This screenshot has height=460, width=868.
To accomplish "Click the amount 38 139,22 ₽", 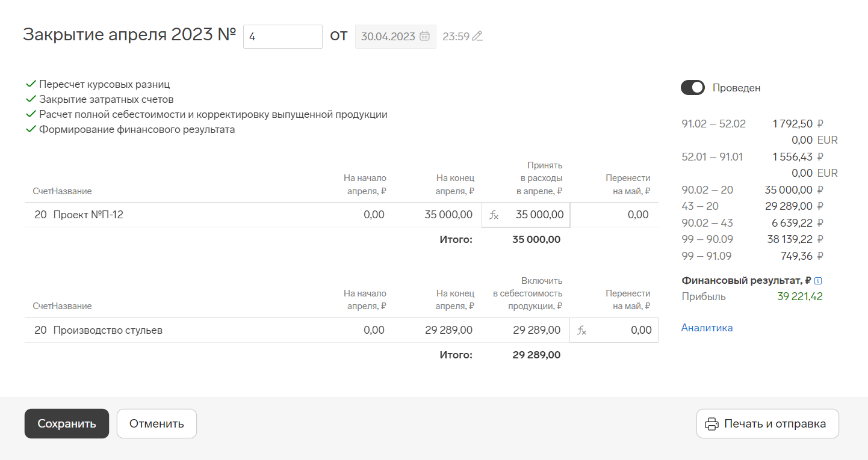I will [795, 239].
